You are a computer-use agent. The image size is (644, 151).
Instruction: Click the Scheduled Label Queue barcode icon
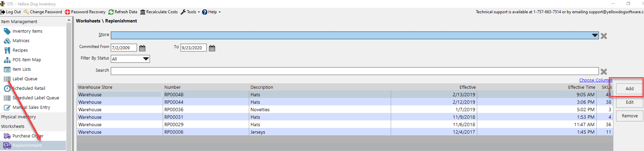[x=7, y=98]
